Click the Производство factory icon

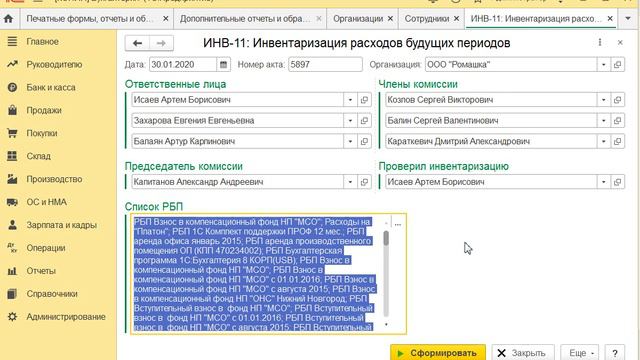pos(12,179)
